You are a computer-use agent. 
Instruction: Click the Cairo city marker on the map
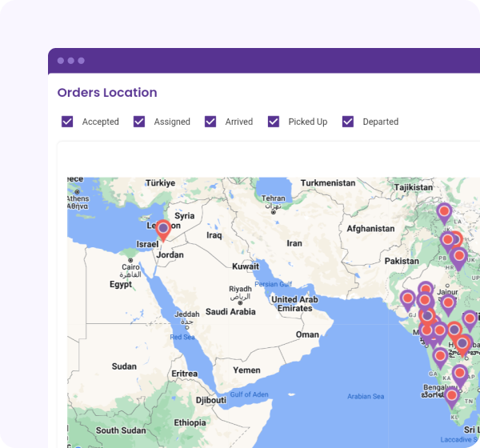pos(130,260)
